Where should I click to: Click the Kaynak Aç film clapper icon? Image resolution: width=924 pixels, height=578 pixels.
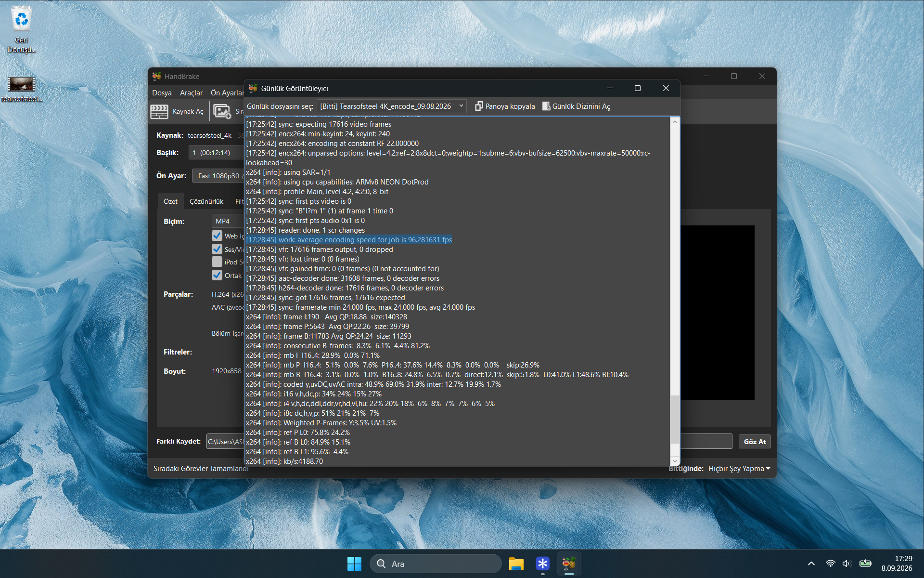pos(159,111)
